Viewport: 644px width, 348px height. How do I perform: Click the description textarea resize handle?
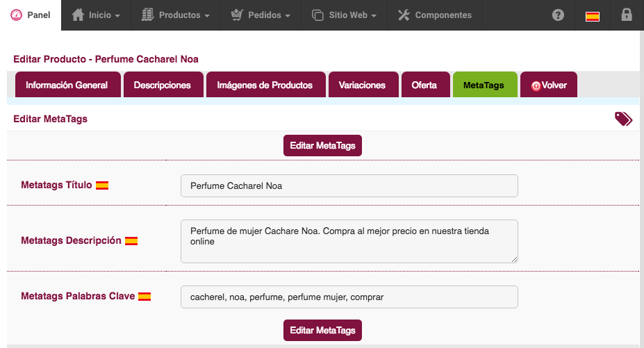(x=515, y=259)
